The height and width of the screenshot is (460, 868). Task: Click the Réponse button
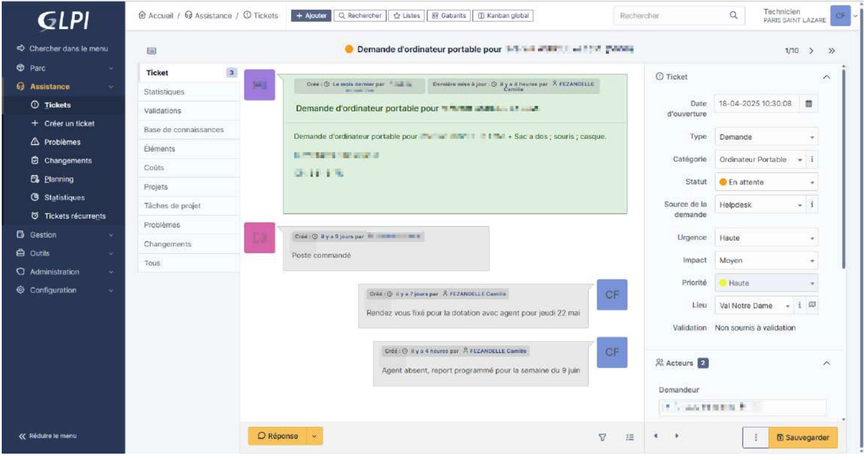278,436
